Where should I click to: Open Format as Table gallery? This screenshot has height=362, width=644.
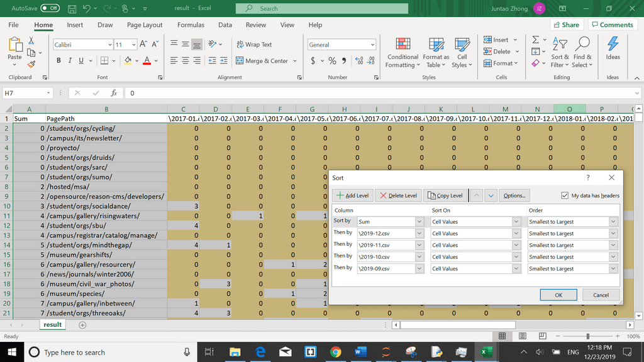[436, 52]
